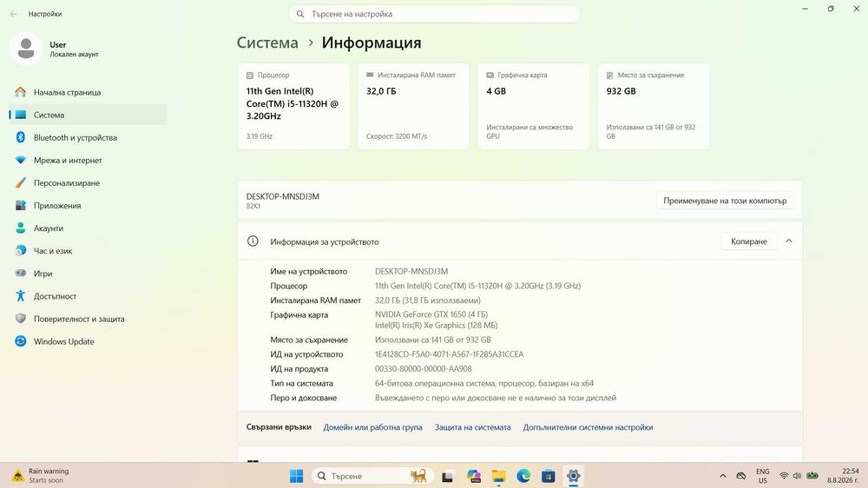Open Допълнителни системни настройки link

588,427
